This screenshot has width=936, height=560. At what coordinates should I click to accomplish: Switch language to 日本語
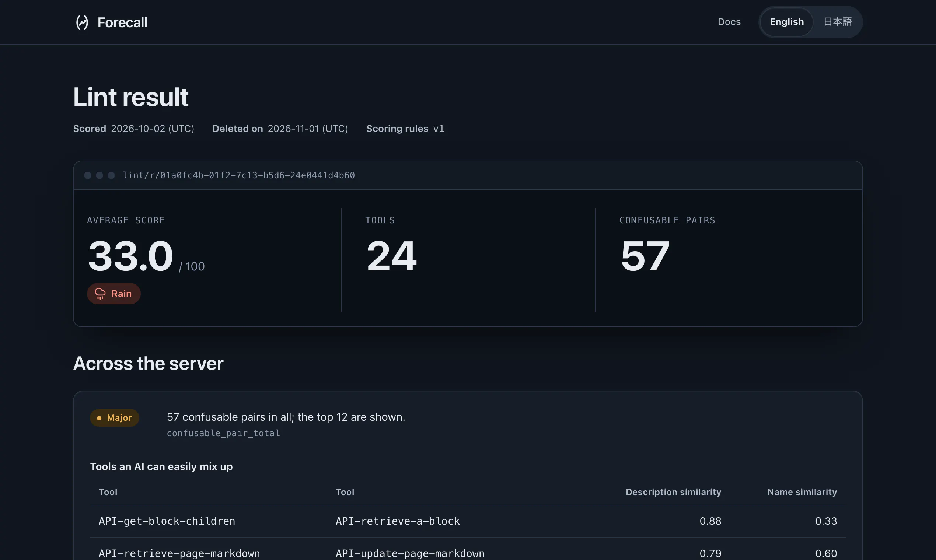pos(838,22)
